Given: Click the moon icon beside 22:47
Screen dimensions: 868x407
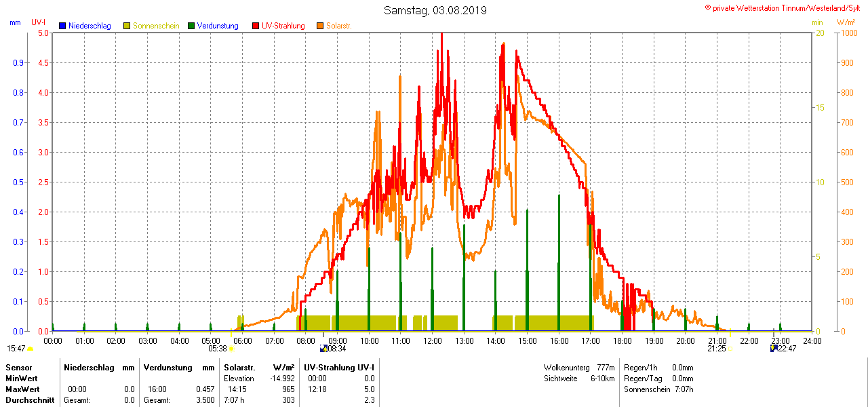Looking at the screenshot, I should (774, 349).
